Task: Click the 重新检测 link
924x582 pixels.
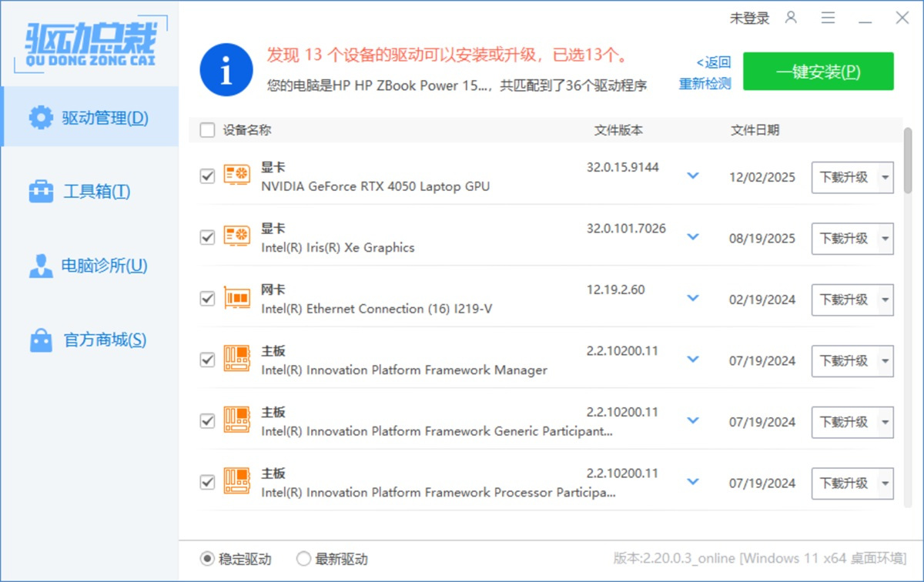Action: [x=705, y=84]
